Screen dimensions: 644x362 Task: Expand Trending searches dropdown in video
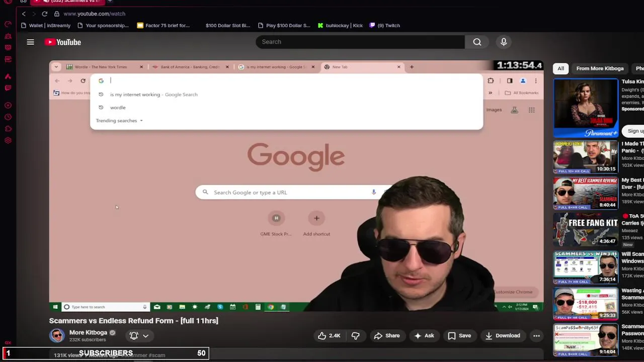point(119,121)
